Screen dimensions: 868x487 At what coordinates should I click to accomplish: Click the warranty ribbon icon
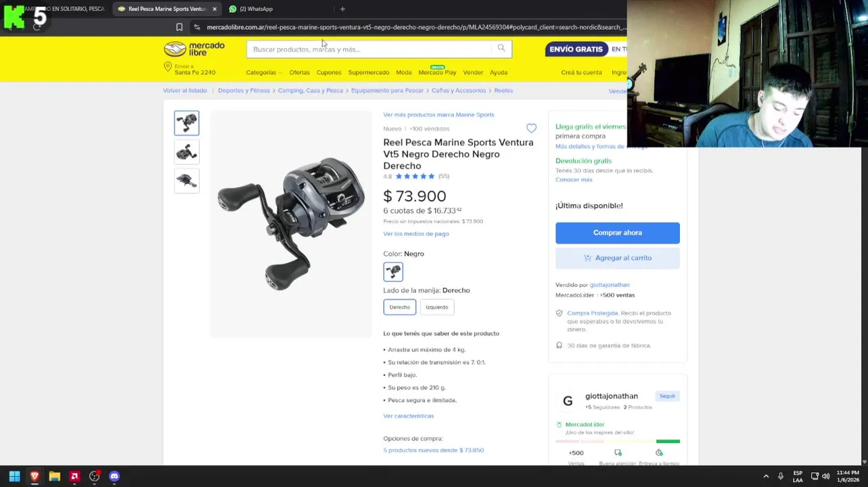(x=559, y=346)
